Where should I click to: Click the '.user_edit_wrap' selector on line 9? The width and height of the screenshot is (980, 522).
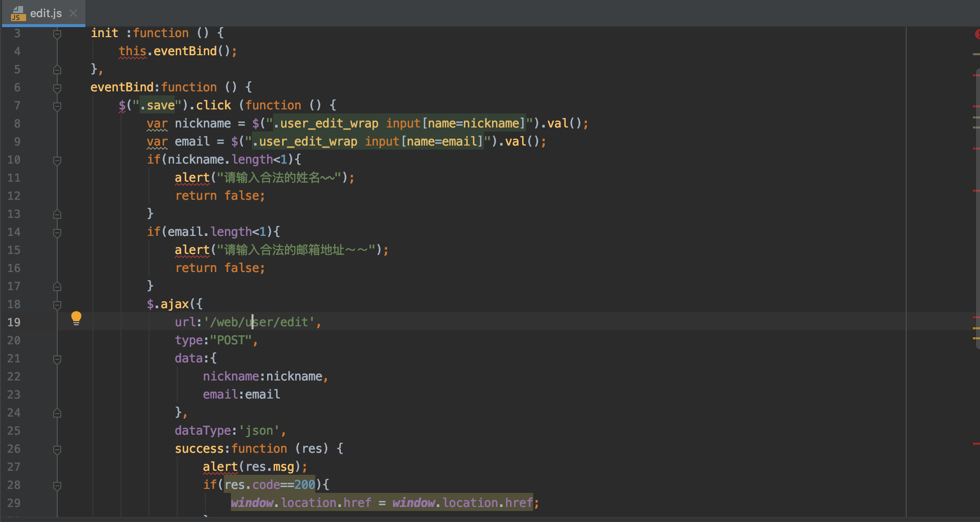[305, 141]
